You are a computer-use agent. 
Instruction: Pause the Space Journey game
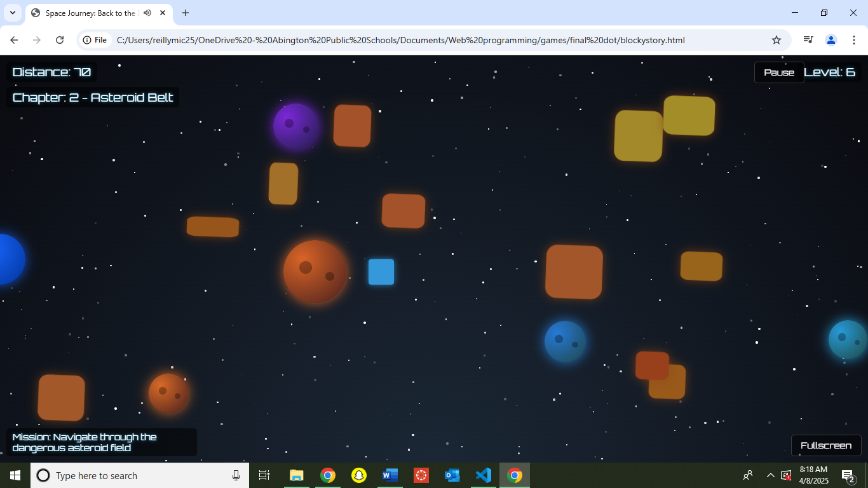(x=779, y=72)
